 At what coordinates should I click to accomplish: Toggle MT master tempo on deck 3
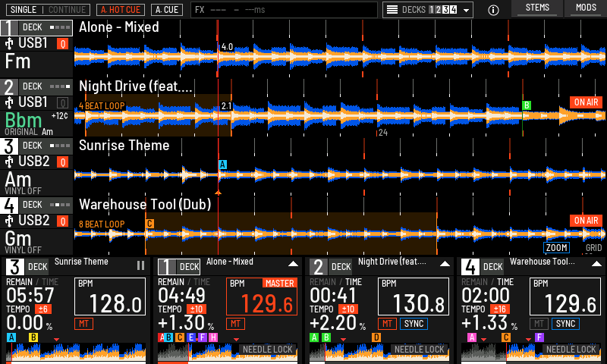pos(83,324)
